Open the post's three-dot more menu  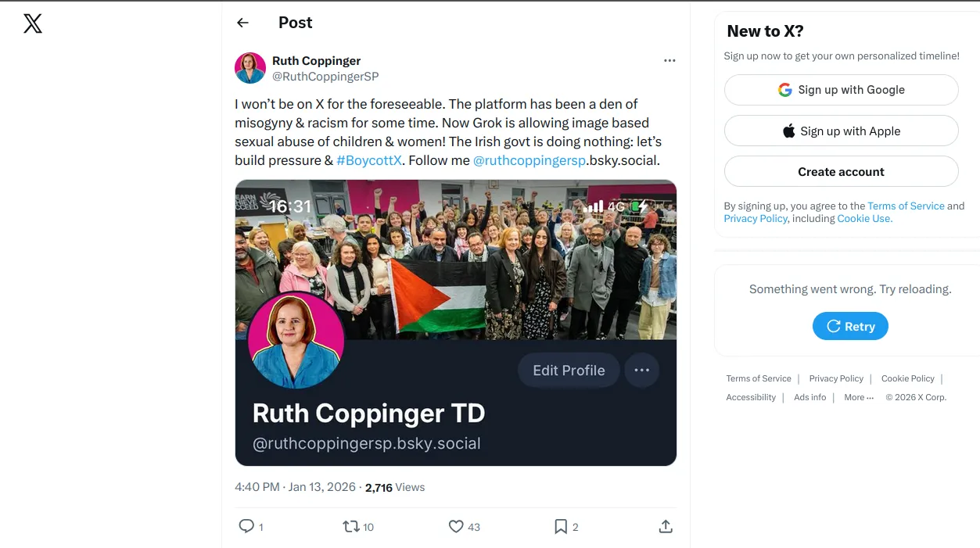point(669,60)
